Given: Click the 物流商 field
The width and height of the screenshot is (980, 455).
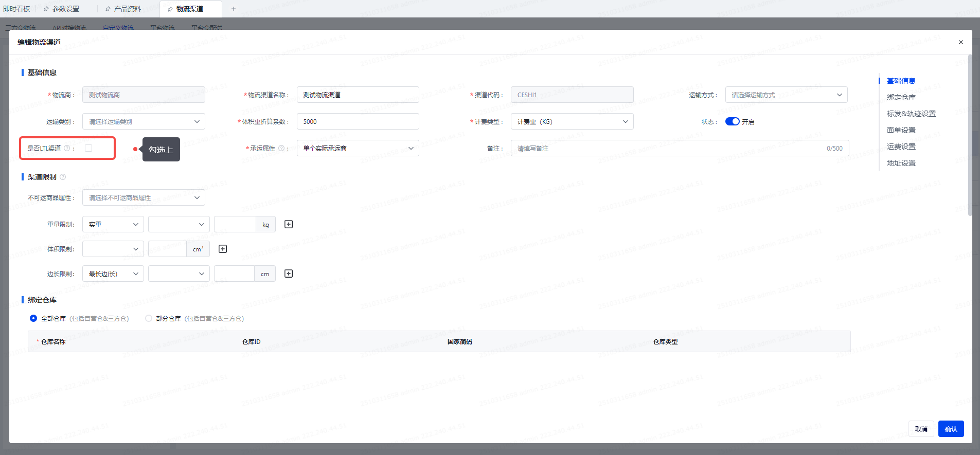Looking at the screenshot, I should [x=144, y=95].
